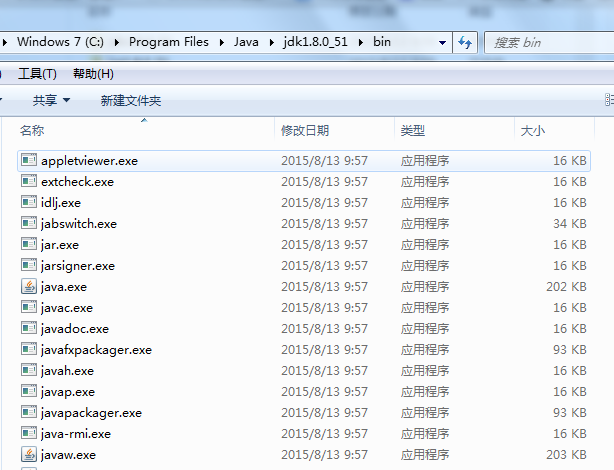
Task: Open the 工具(T) menu
Action: tap(37, 74)
